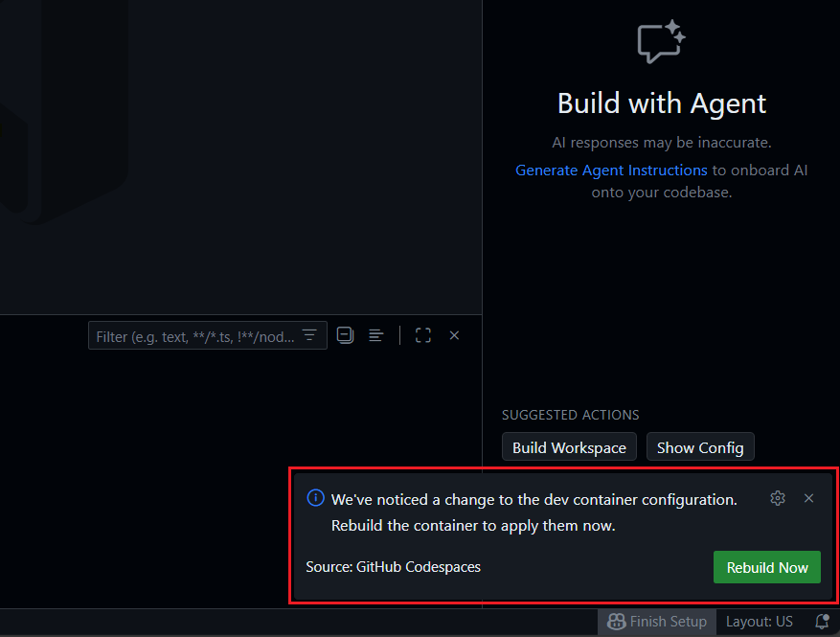Screen dimensions: 840x637
Task: Click the Source: GitHub Codespaces label
Action: tap(393, 567)
